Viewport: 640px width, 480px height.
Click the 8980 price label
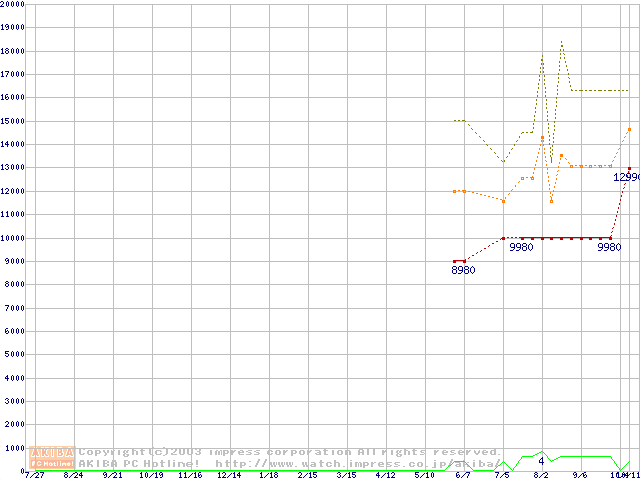[463, 270]
